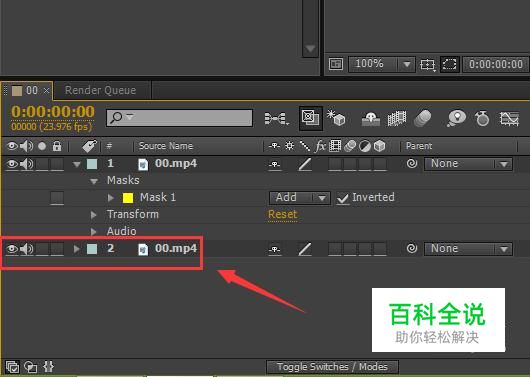Image resolution: width=530 pixels, height=377 pixels.
Task: Click the Solo column header dot
Action: click(42, 146)
